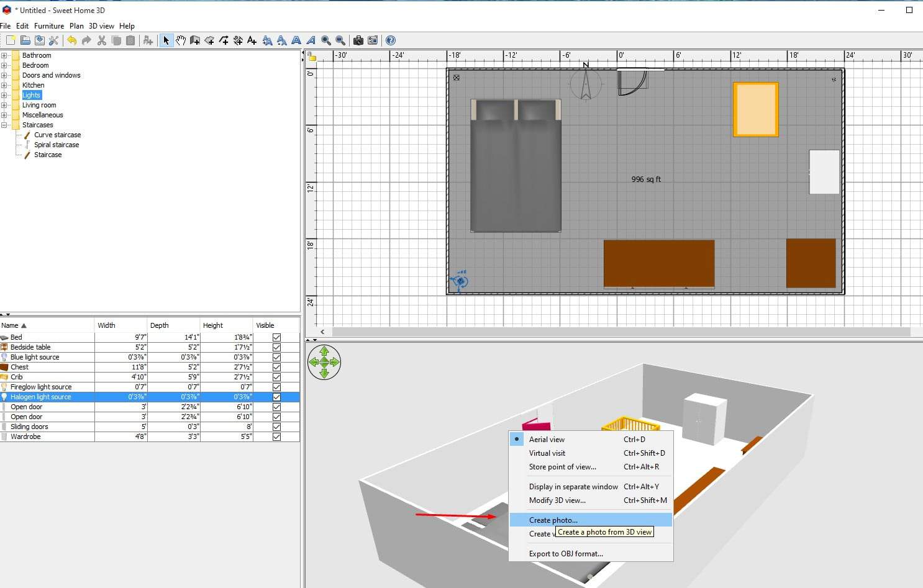Select the Pan hand tool
Image resolution: width=923 pixels, height=588 pixels.
point(180,40)
